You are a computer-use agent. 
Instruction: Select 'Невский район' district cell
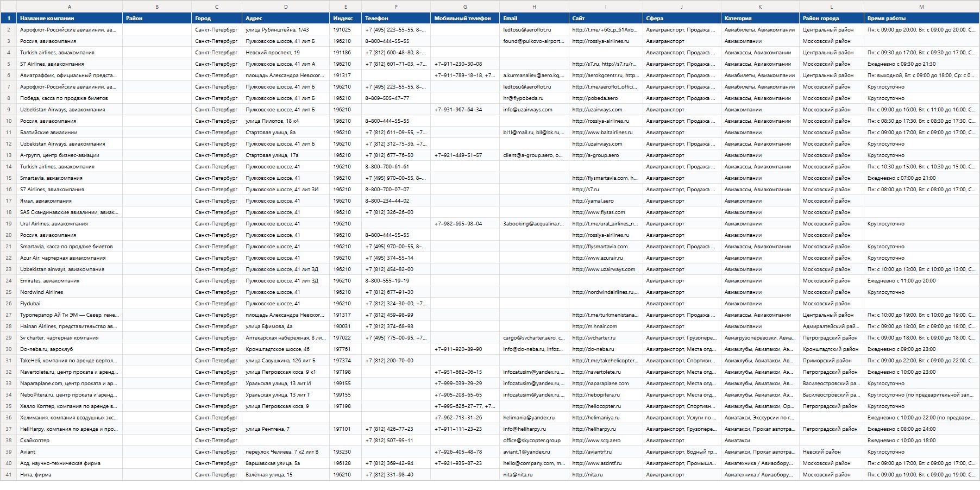[832, 451]
